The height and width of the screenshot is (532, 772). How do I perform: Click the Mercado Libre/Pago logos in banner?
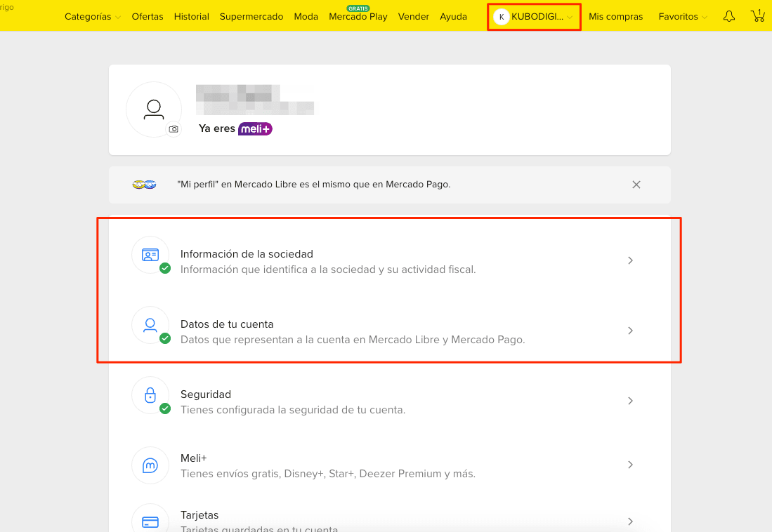point(144,185)
